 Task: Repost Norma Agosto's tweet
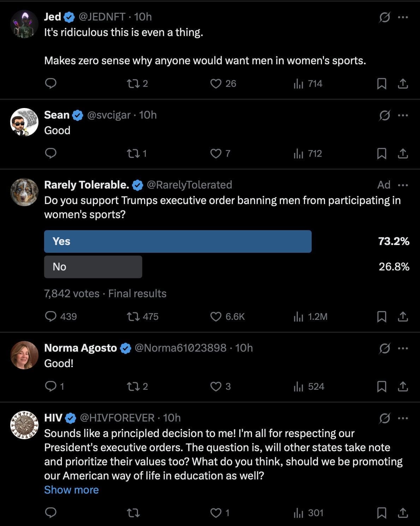coord(133,386)
